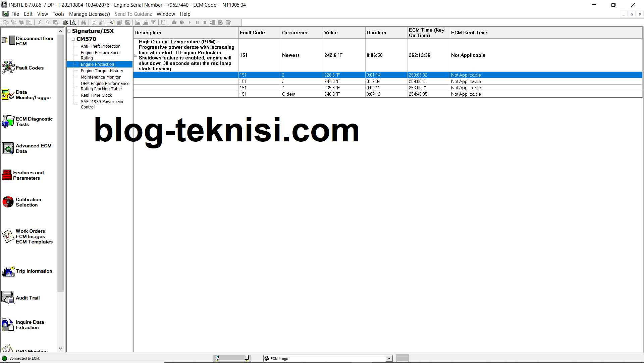Screen dimensions: 644x364
Task: Open the Tools menu
Action: pyautogui.click(x=58, y=14)
